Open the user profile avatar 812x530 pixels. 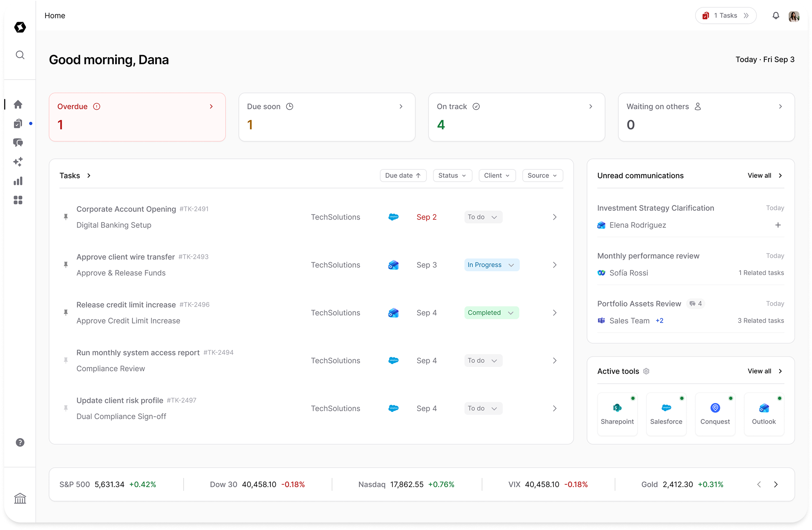click(794, 16)
